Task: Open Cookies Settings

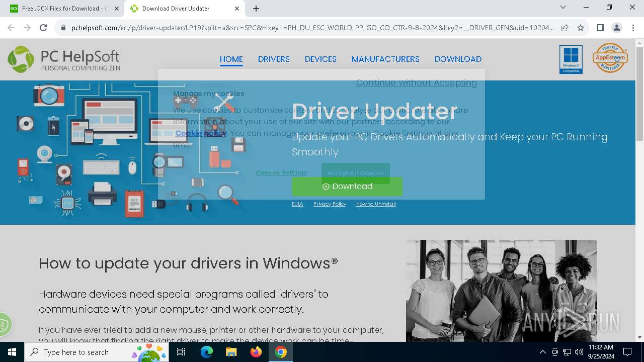Action: click(x=281, y=172)
